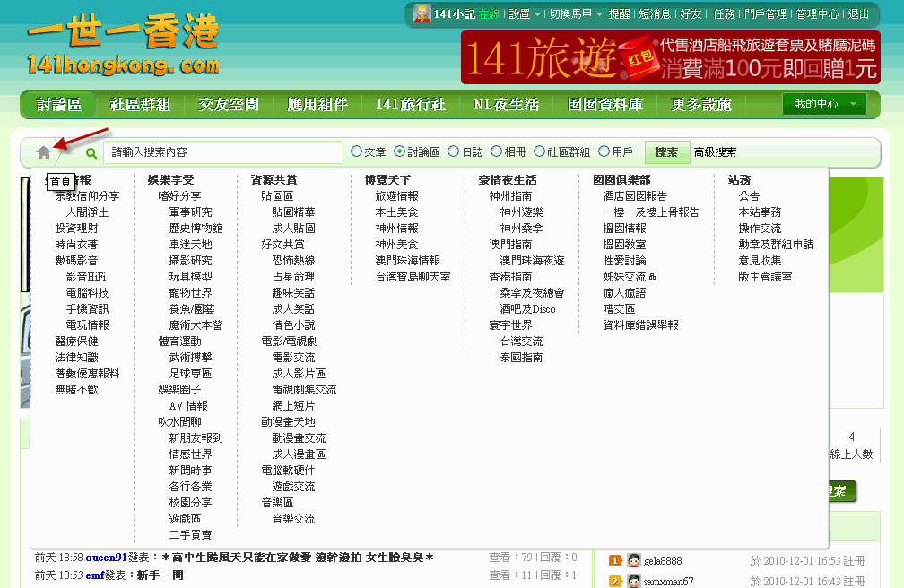Click the avatar icon next to gela8888
This screenshot has height=588, width=904.
click(x=633, y=561)
